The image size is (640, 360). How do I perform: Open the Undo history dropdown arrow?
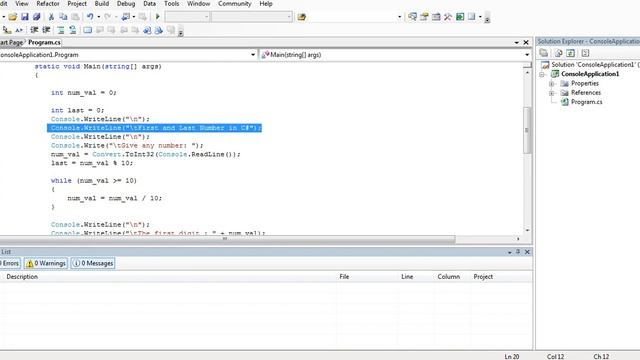pyautogui.click(x=98, y=17)
